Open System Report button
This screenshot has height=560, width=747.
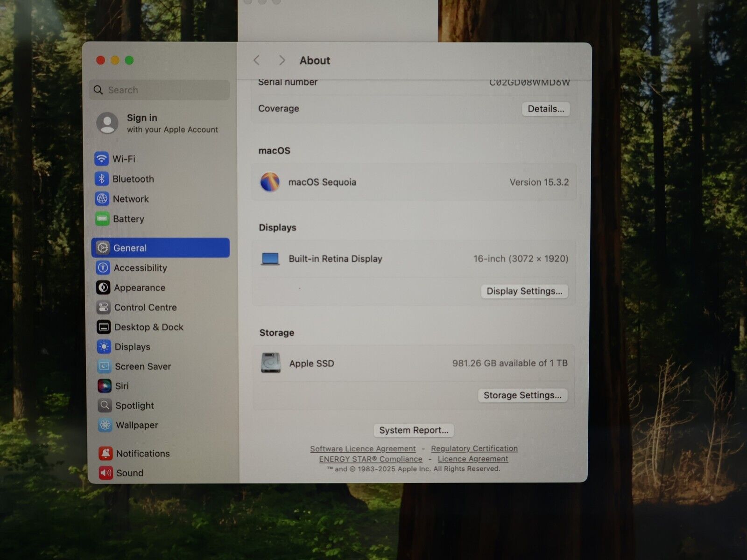tap(414, 430)
